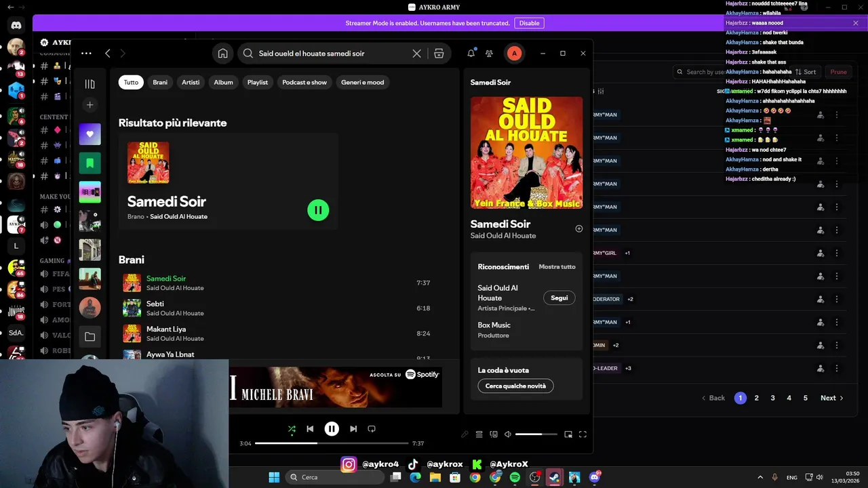Open Discord direct messages home icon
The image size is (868, 488).
tap(16, 25)
